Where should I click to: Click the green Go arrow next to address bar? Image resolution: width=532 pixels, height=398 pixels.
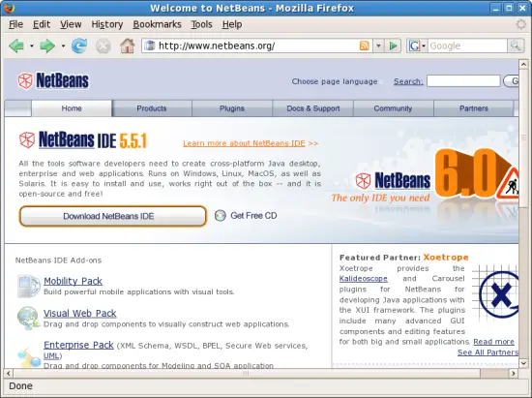[x=394, y=46]
